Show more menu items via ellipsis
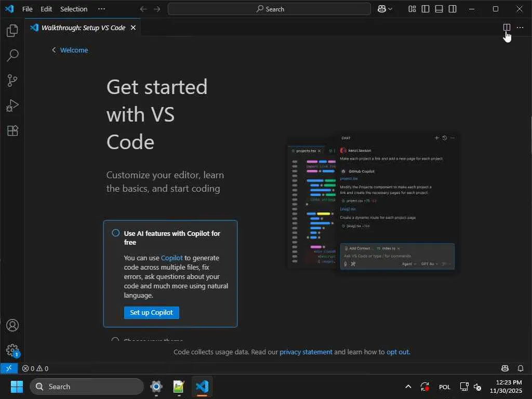This screenshot has width=532, height=399. pyautogui.click(x=101, y=9)
